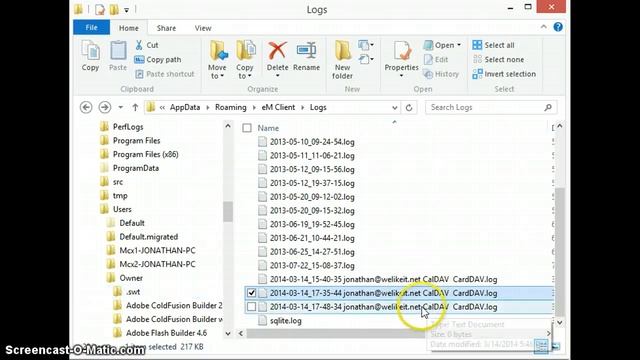Sort by the Name column header
Viewport: 640px width, 360px height.
pos(268,128)
